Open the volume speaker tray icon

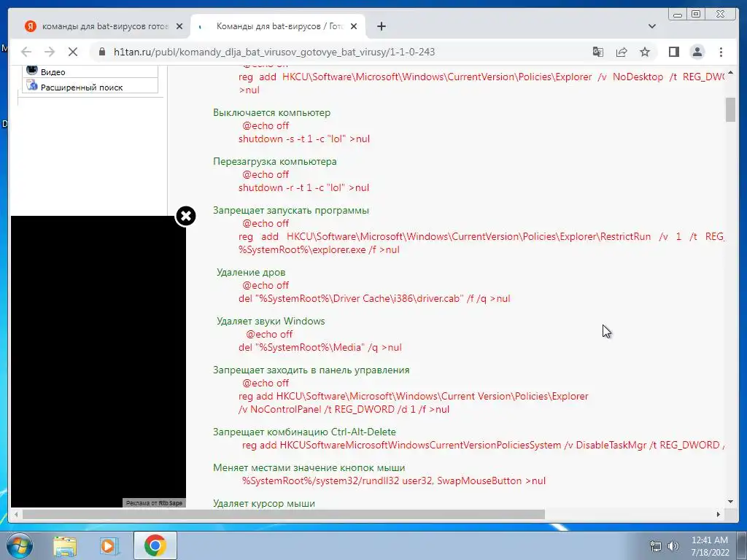coord(673,546)
